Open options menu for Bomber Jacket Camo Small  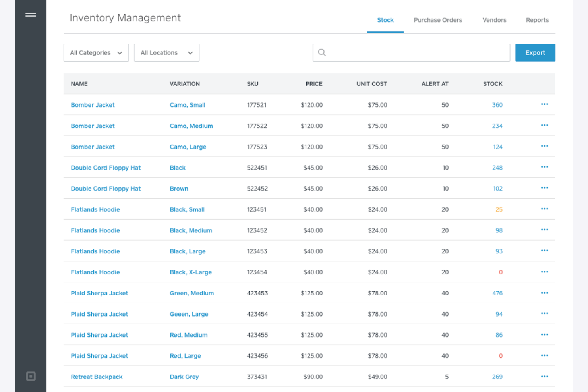(544, 104)
